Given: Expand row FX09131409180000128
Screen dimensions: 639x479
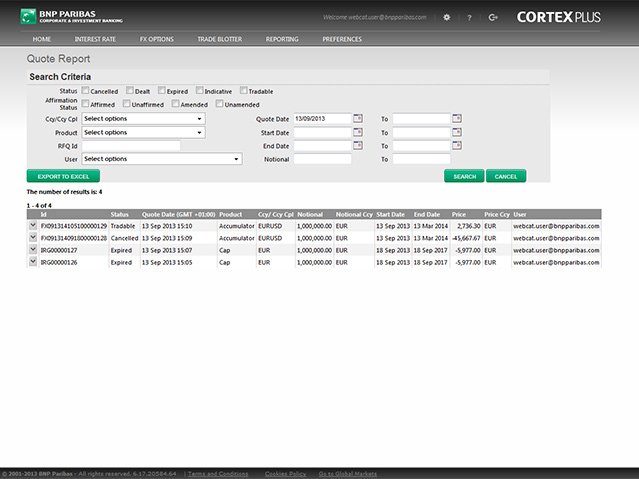Looking at the screenshot, I should [33, 237].
